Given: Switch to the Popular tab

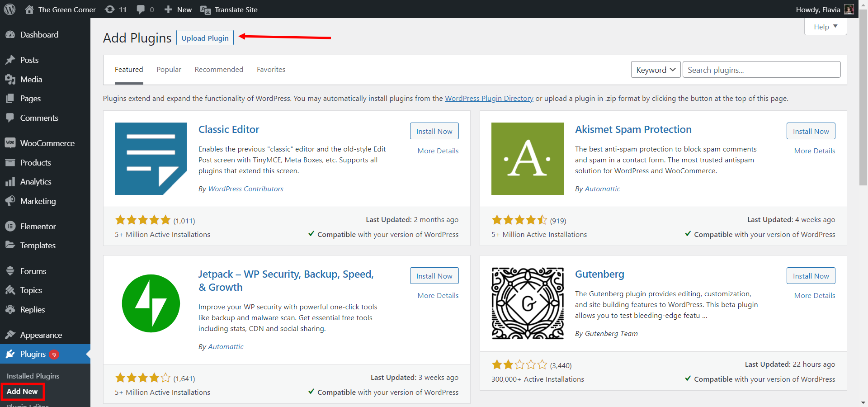Looking at the screenshot, I should point(169,70).
